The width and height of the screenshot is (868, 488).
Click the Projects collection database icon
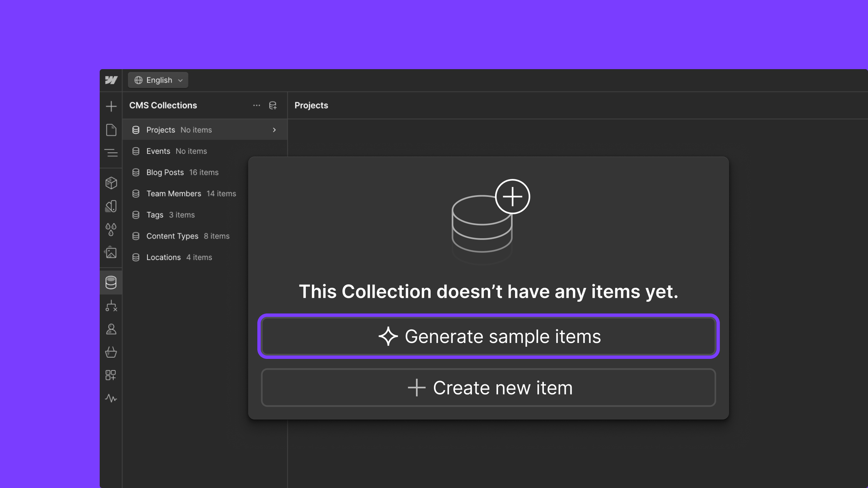(136, 130)
